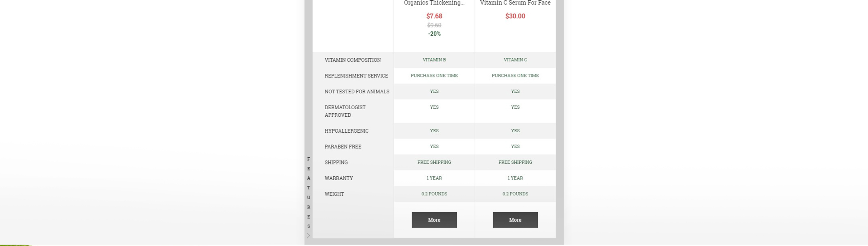Click 1 Year warranty under Vitamin C Serum
This screenshot has width=868, height=246.
click(x=515, y=178)
